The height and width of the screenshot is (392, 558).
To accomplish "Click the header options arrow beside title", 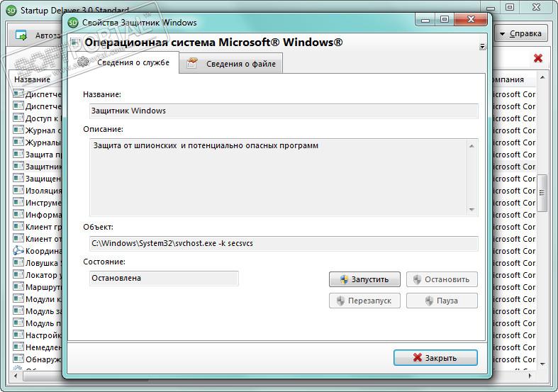I will pyautogui.click(x=482, y=46).
